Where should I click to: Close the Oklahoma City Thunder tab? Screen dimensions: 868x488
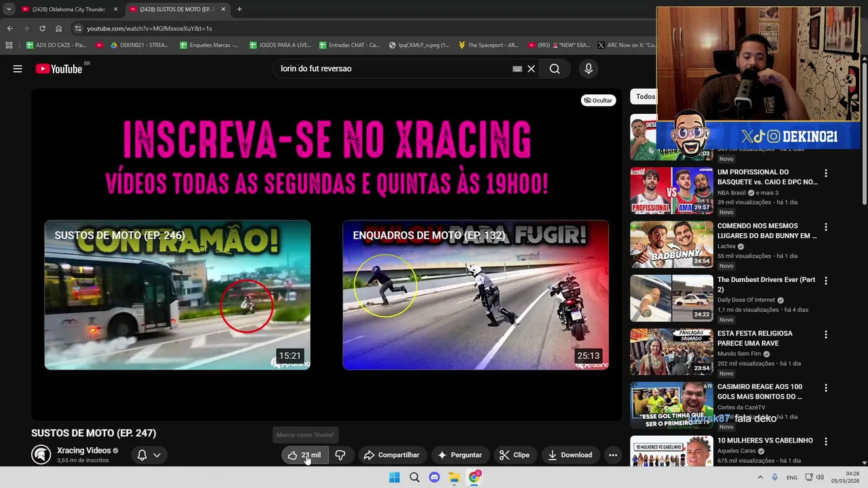[115, 9]
